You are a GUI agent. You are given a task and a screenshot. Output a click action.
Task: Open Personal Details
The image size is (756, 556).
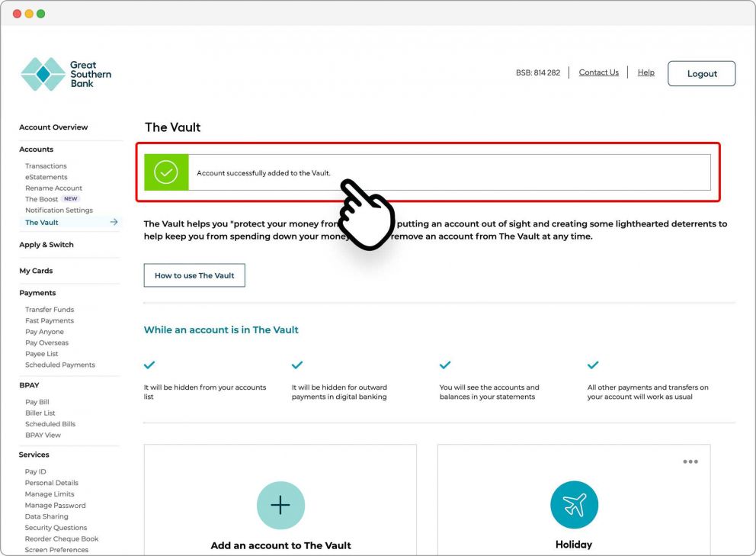coord(51,483)
